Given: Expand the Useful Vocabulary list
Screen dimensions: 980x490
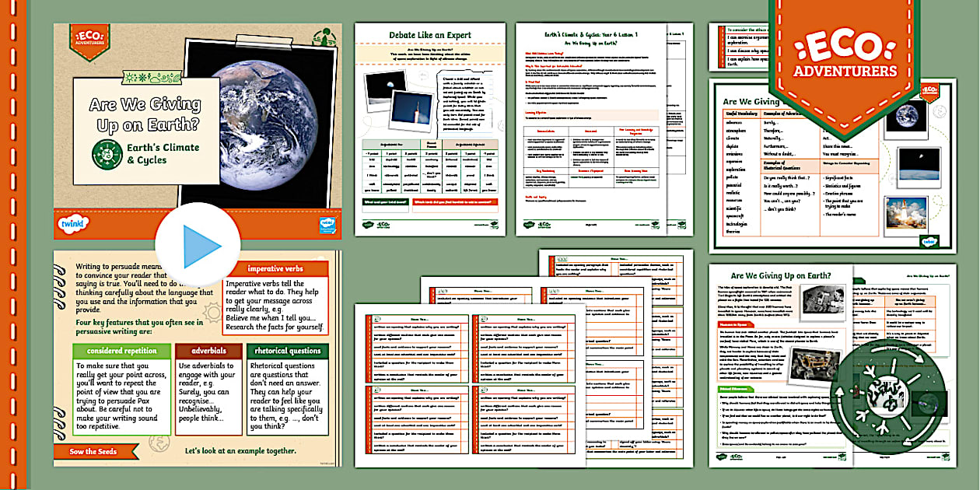Looking at the screenshot, I should tap(740, 115).
